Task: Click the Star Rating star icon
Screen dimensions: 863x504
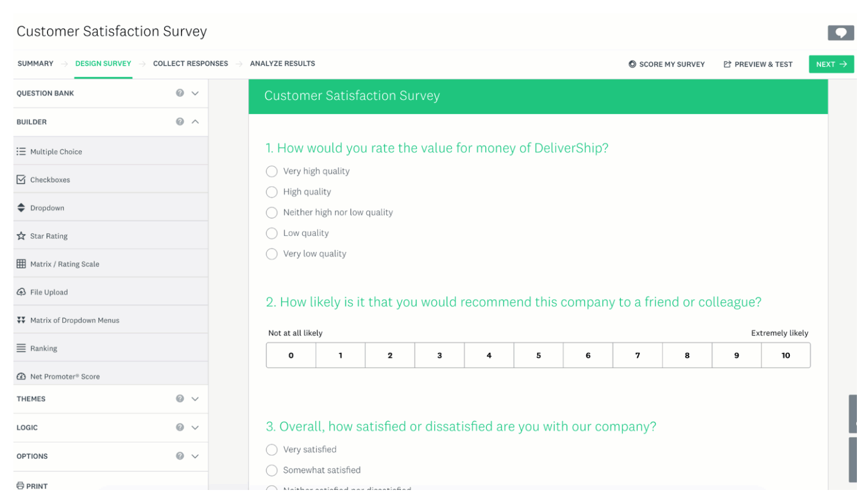Action: [x=21, y=236]
